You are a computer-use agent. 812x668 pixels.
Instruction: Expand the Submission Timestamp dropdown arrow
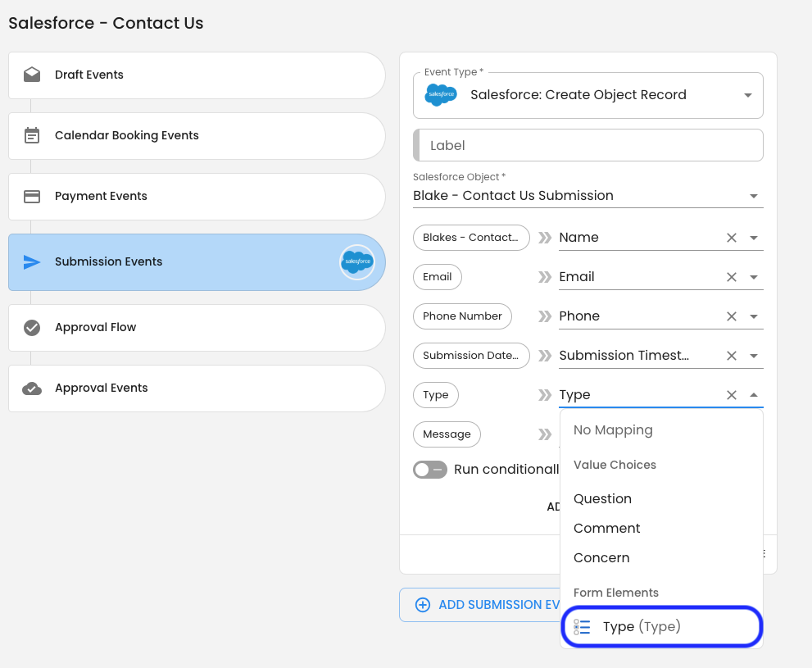pyautogui.click(x=754, y=356)
